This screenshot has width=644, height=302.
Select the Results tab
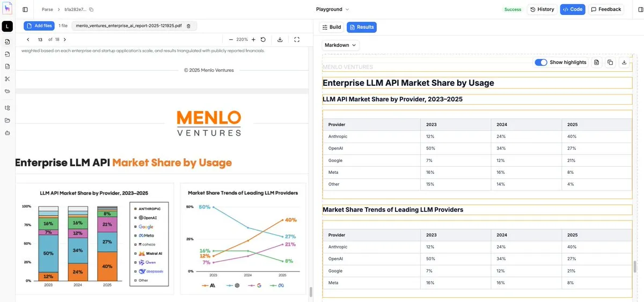362,27
